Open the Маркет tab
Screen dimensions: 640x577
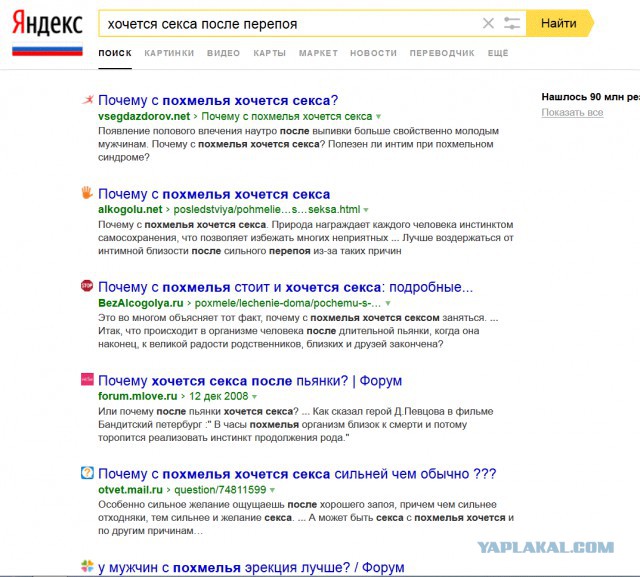(318, 53)
